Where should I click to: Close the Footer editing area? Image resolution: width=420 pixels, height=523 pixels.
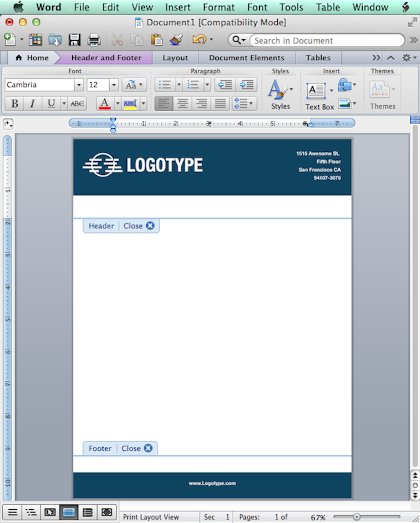pos(148,448)
